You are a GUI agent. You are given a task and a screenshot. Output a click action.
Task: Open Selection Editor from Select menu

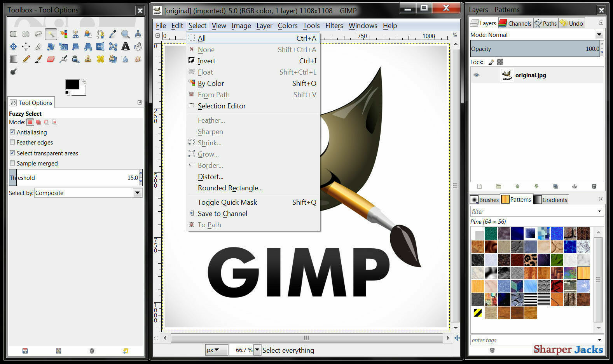tap(253, 106)
